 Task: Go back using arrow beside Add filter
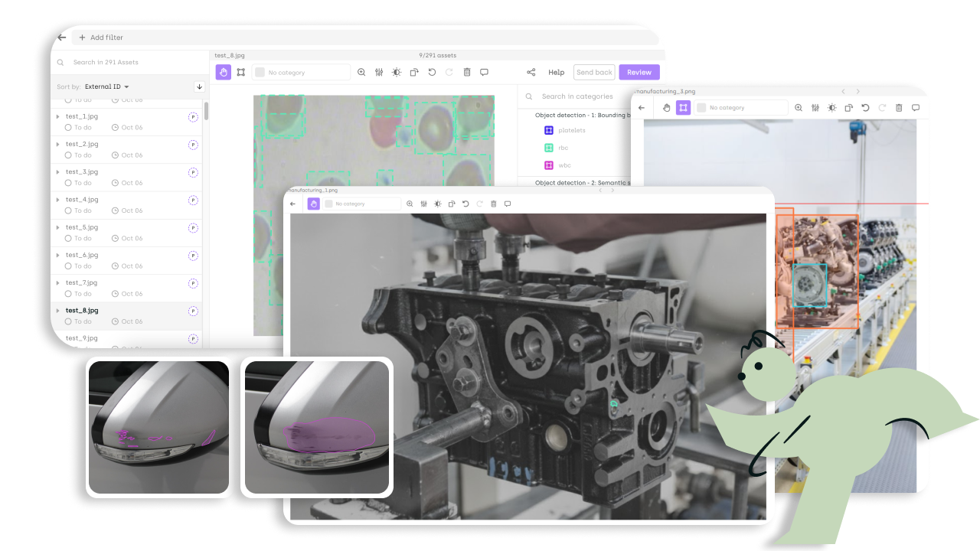62,37
